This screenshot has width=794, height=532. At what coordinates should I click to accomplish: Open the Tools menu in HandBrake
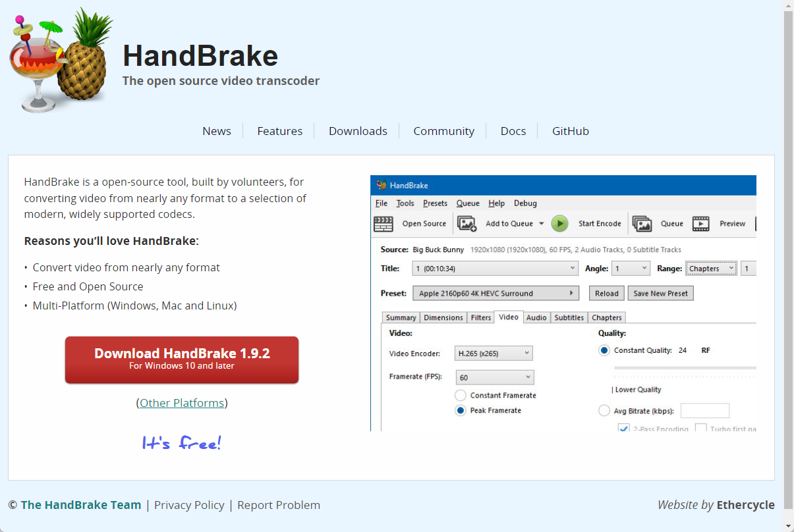405,203
